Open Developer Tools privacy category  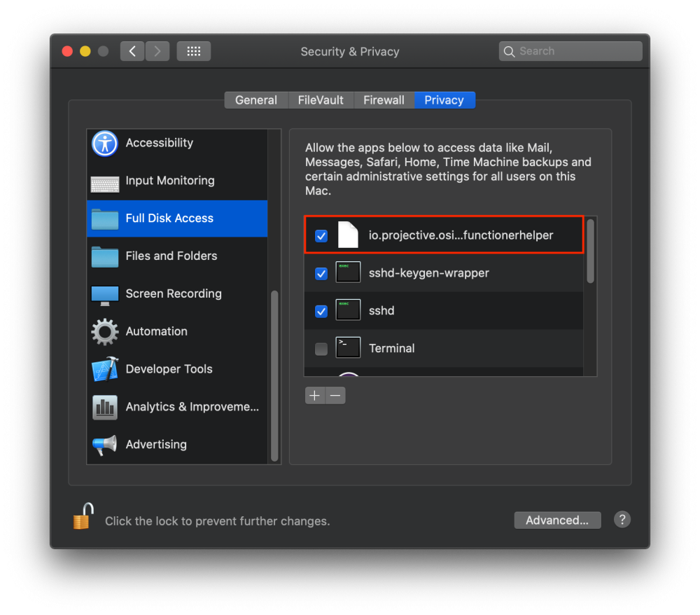pos(169,369)
